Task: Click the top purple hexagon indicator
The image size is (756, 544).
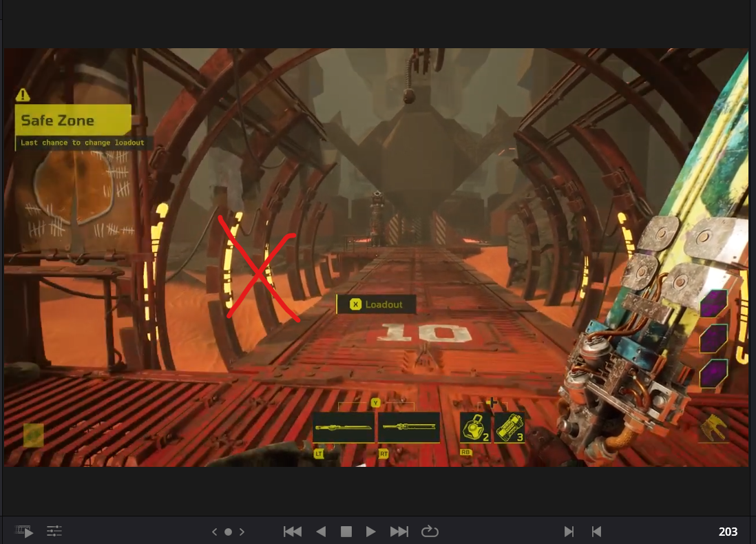Action: tap(713, 304)
